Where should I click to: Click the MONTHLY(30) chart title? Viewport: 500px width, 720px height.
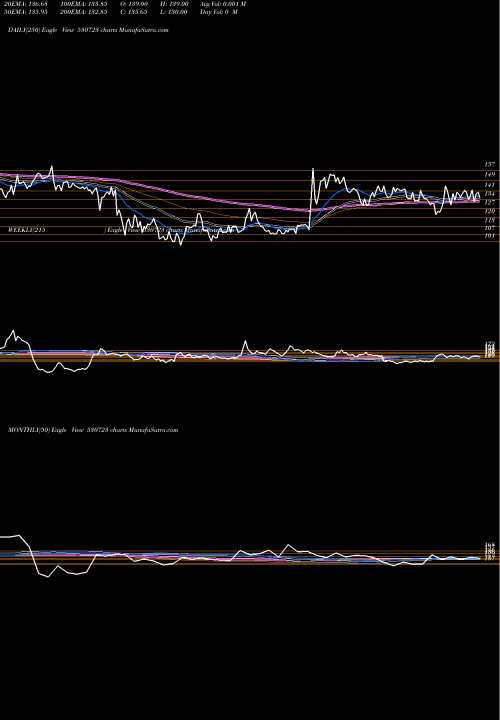coord(93,430)
